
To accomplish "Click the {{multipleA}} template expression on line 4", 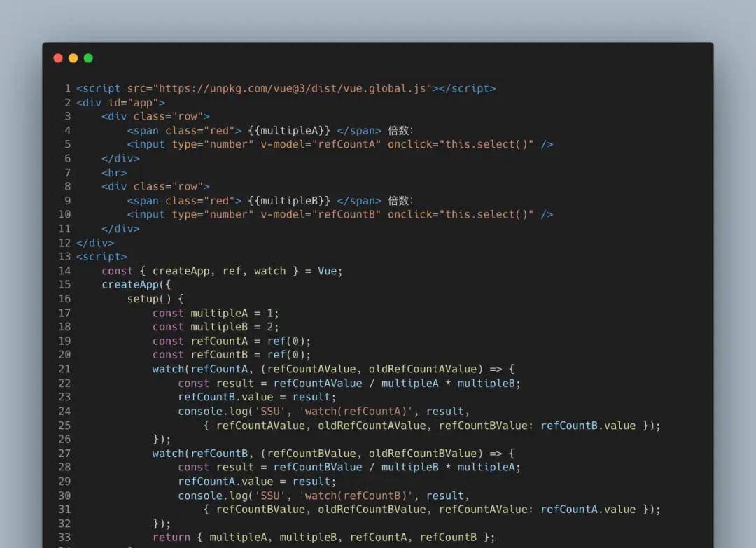I will 289,130.
